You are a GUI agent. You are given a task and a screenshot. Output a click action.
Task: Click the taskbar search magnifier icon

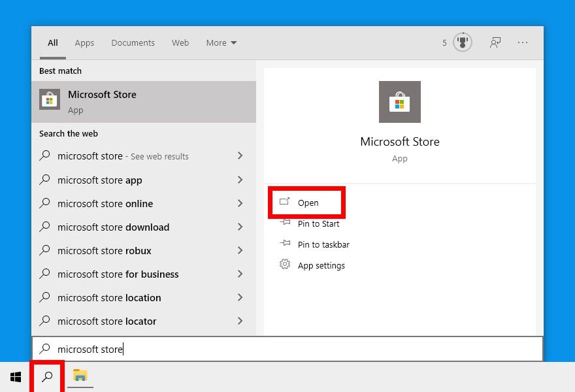pos(47,376)
